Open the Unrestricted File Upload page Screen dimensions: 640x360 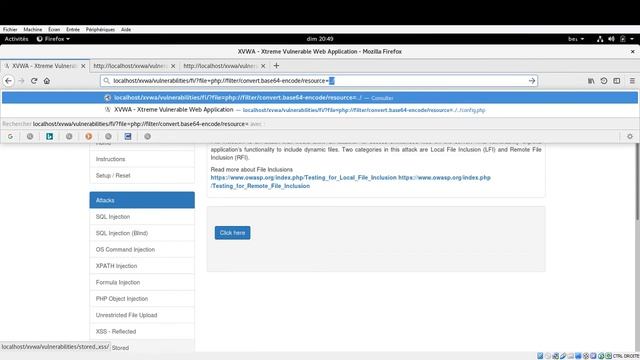(142, 315)
